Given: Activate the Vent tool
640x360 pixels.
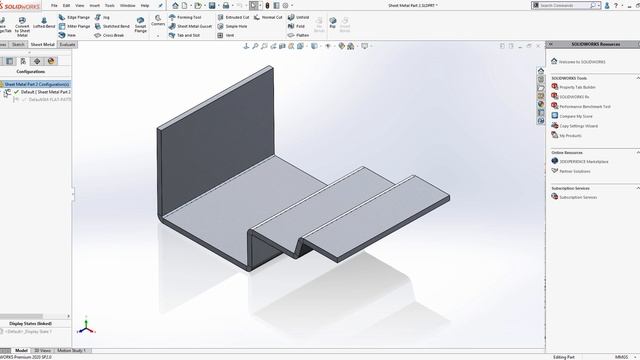Looking at the screenshot, I should click(x=226, y=35).
